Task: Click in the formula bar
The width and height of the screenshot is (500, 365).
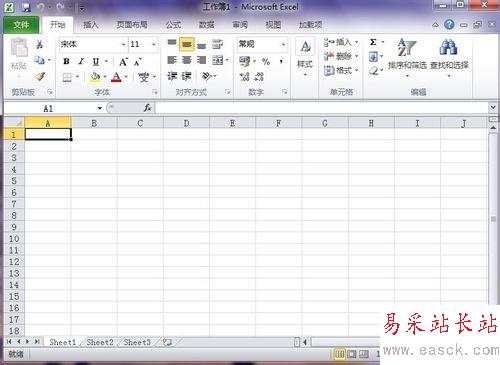Action: click(321, 108)
